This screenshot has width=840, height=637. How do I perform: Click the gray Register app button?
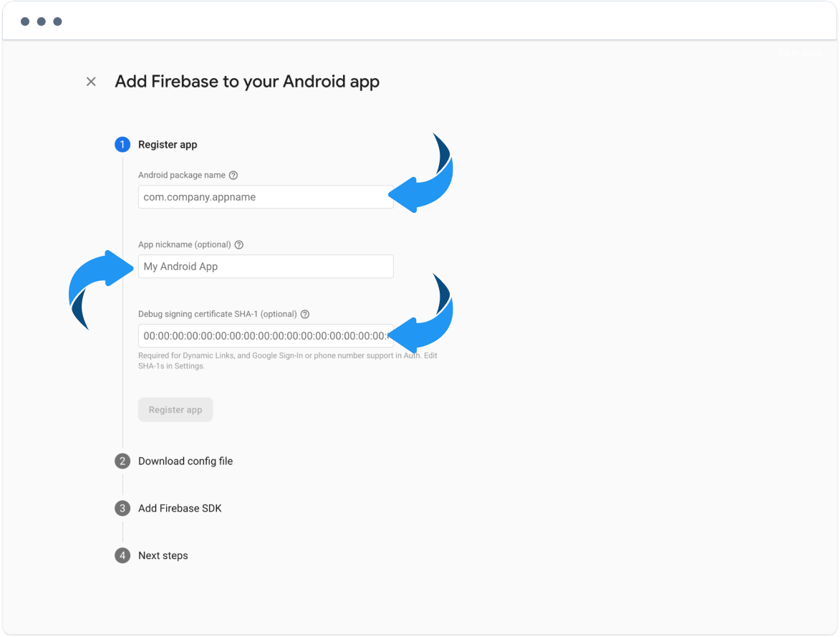click(175, 410)
